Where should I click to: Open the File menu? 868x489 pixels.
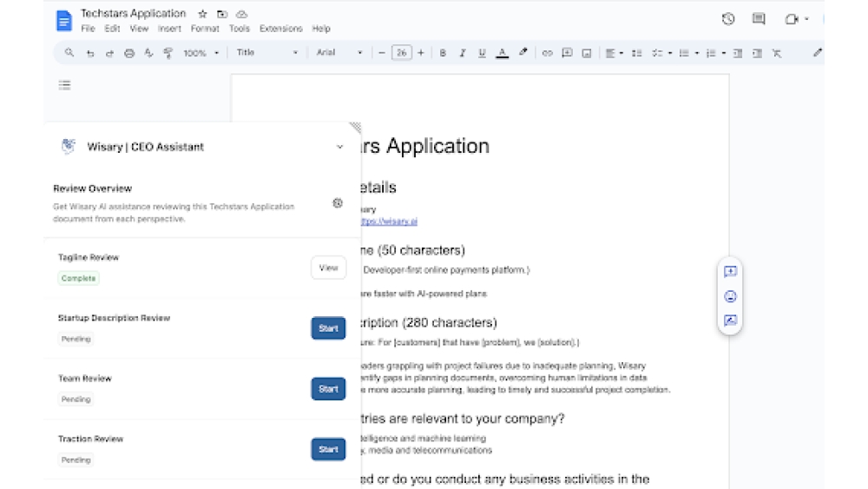[88, 29]
